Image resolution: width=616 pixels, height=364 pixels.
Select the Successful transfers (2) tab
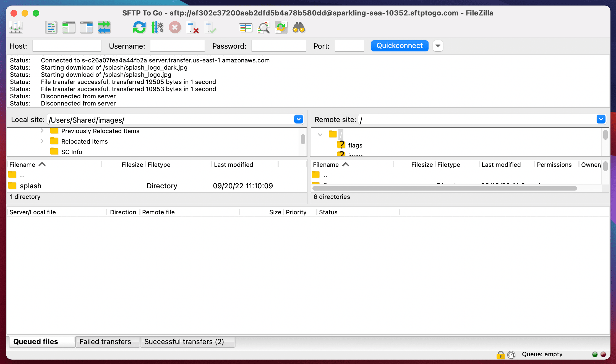[184, 342]
